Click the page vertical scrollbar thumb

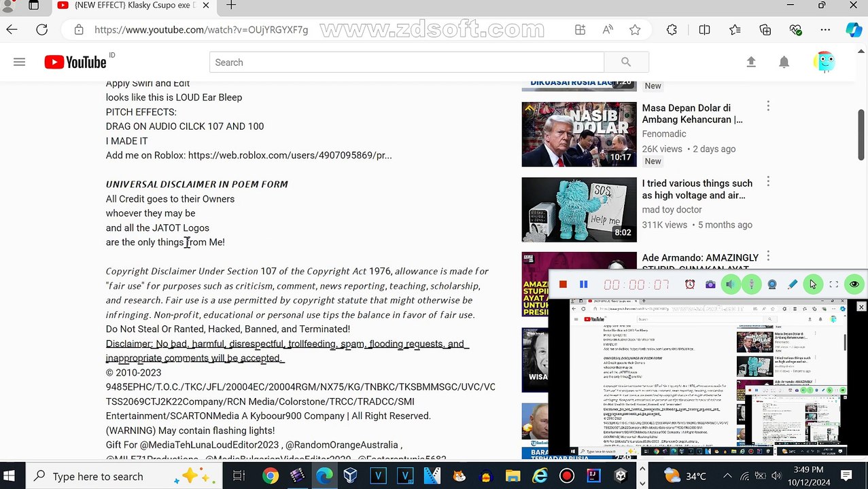pyautogui.click(x=861, y=134)
